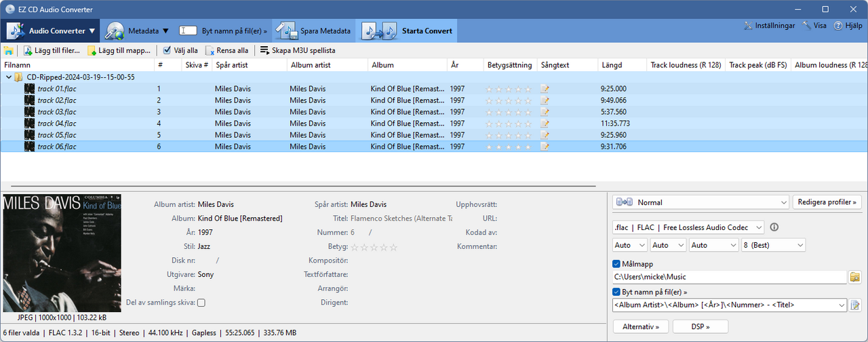Click the top toolbar "Byt namn på fil(er)" button

click(223, 31)
